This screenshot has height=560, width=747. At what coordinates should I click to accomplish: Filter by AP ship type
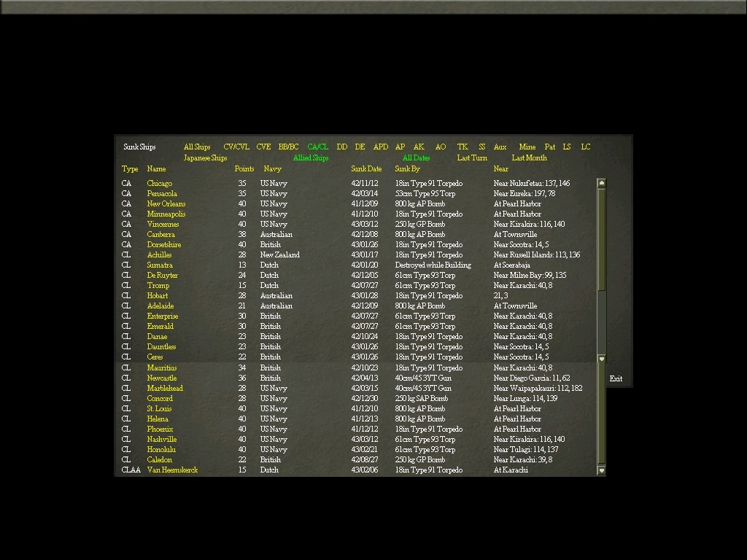400,147
